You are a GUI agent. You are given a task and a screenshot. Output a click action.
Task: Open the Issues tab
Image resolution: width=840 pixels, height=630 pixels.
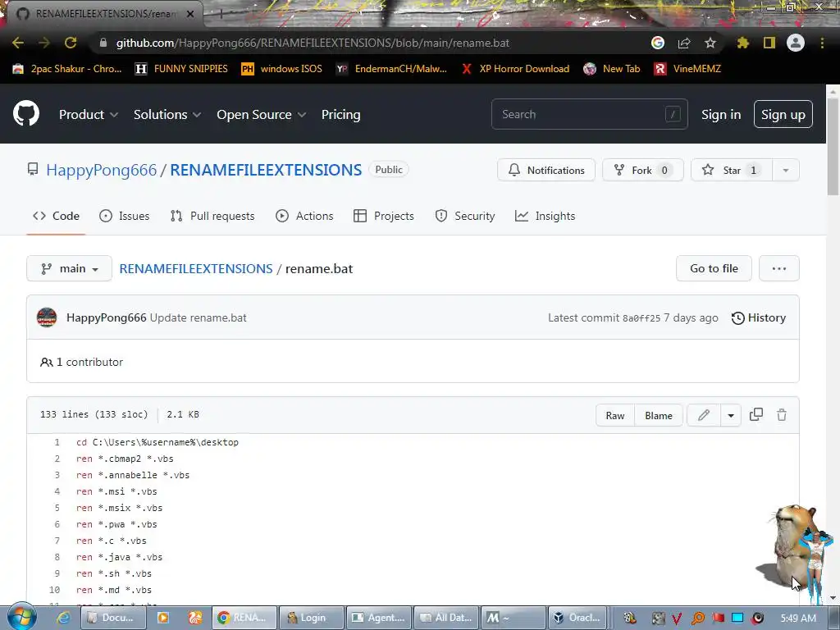coord(125,216)
